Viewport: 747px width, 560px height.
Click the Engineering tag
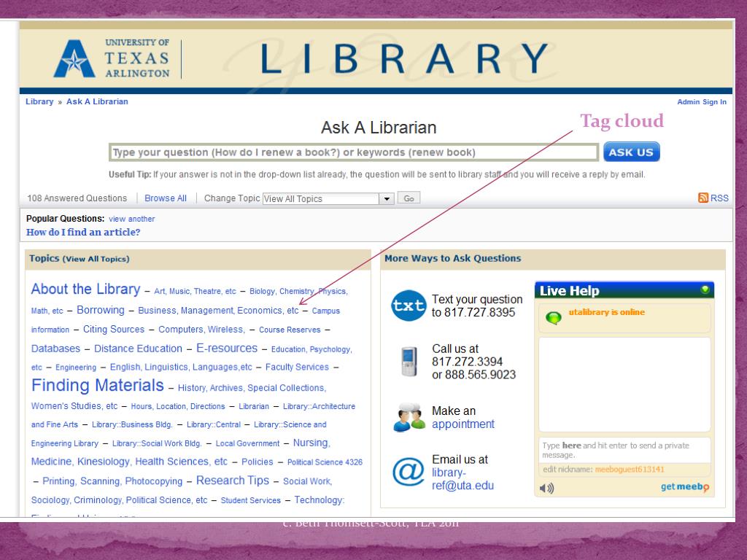[76, 367]
